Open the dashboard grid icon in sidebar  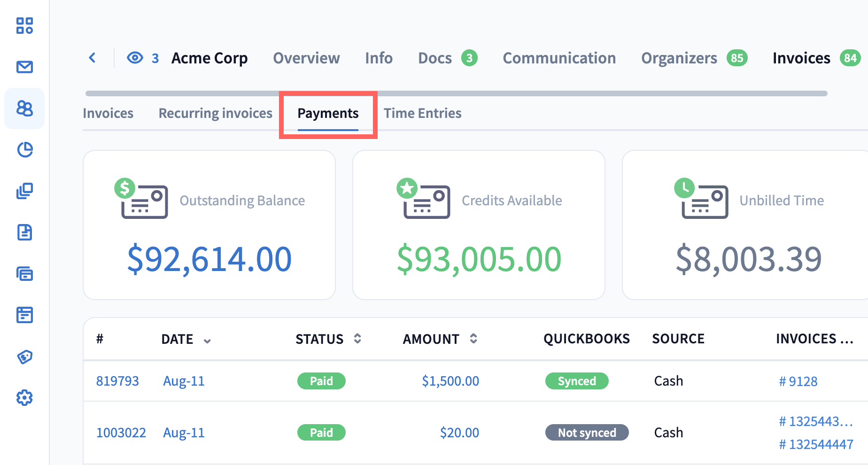24,26
